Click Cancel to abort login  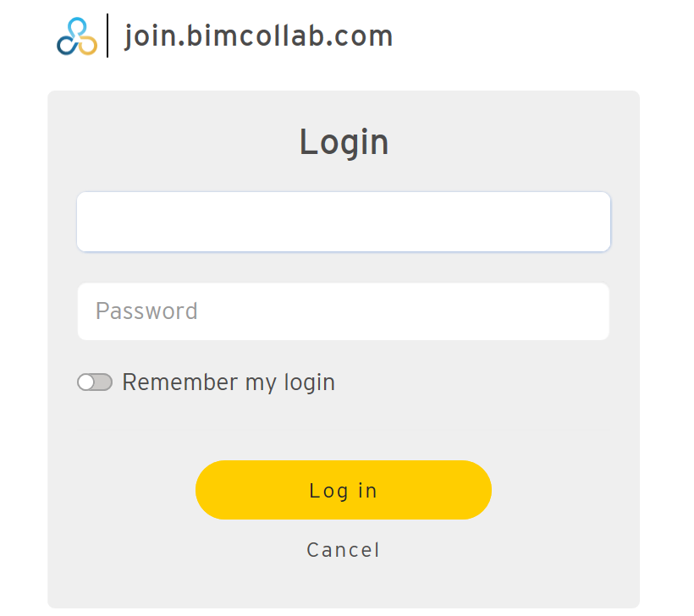coord(343,549)
